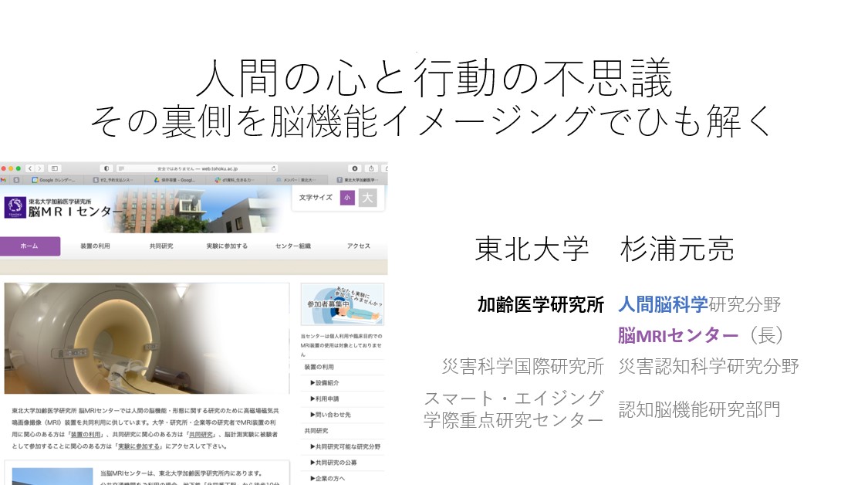Click the Tohoku University purple logo
Image resolution: width=868 pixels, height=485 pixels.
point(15,207)
